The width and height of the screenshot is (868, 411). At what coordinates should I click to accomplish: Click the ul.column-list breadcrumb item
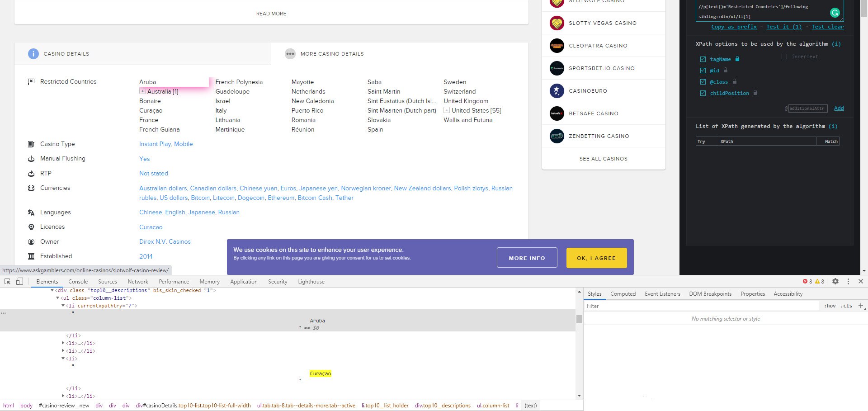pyautogui.click(x=493, y=406)
